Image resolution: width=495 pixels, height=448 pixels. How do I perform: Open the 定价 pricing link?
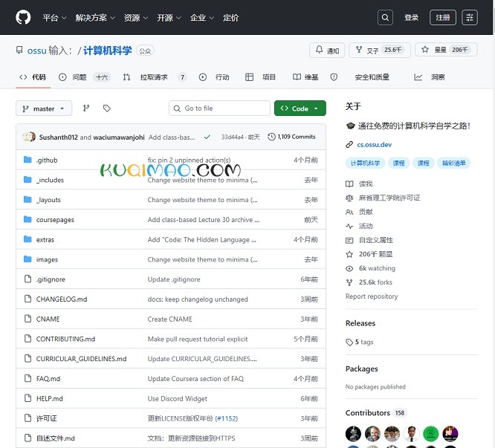click(x=230, y=18)
